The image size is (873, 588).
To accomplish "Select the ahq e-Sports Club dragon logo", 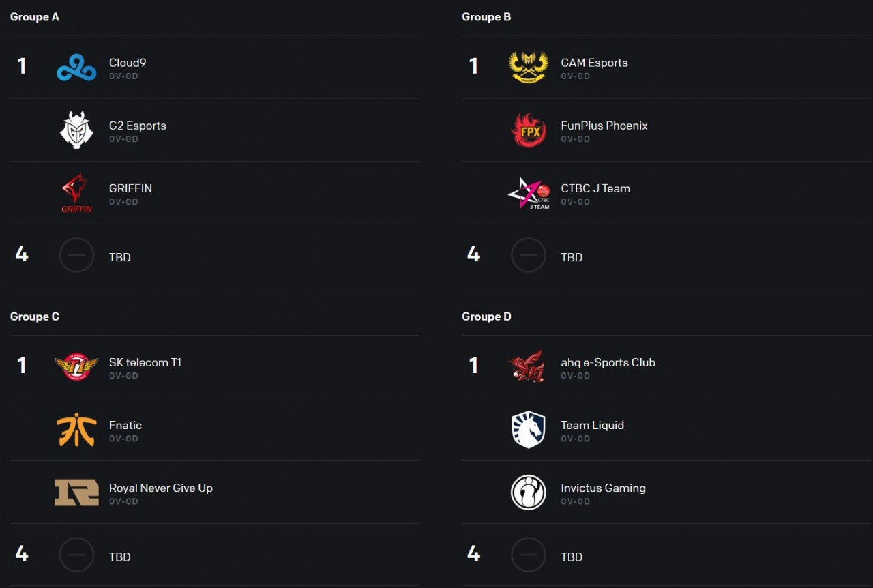I will 527,367.
